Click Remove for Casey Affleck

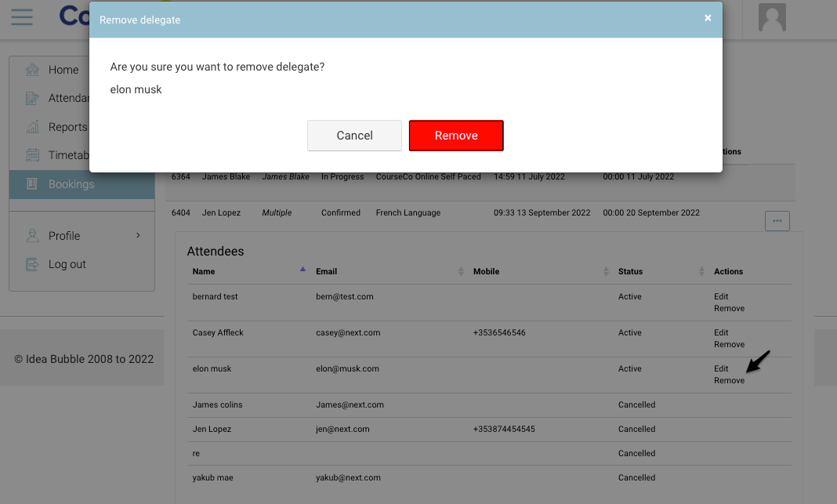(729, 344)
